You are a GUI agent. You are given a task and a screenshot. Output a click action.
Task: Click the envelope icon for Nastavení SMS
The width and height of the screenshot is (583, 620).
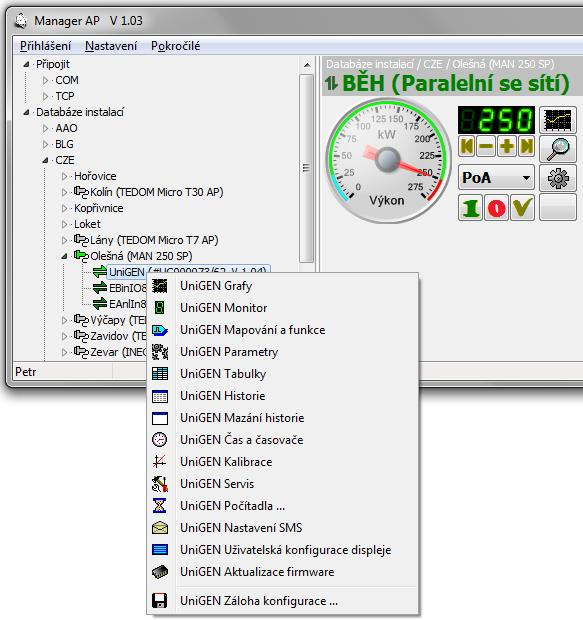[160, 527]
